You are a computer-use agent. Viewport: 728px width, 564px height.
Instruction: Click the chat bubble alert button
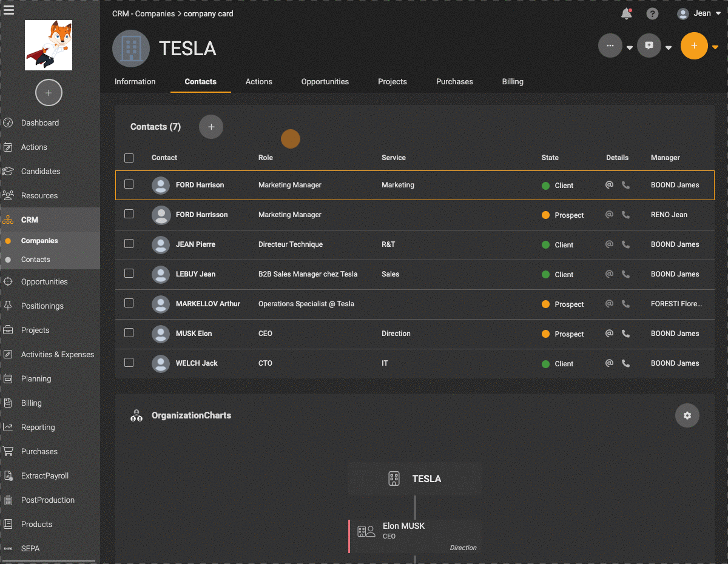tap(649, 45)
